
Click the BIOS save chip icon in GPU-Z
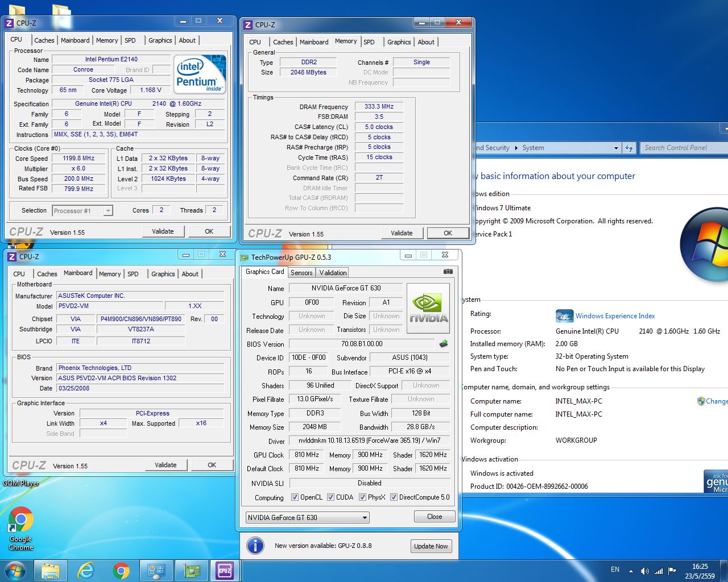(x=444, y=344)
